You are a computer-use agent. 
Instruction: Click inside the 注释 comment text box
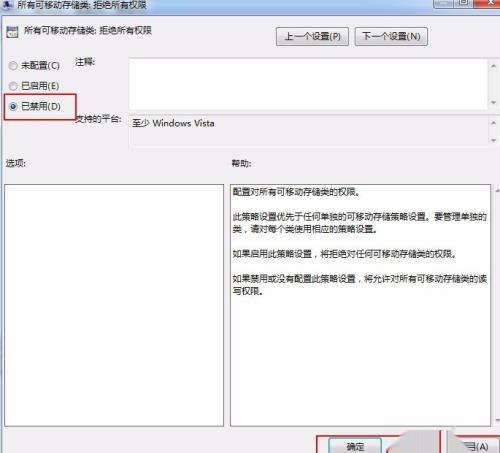click(308, 84)
